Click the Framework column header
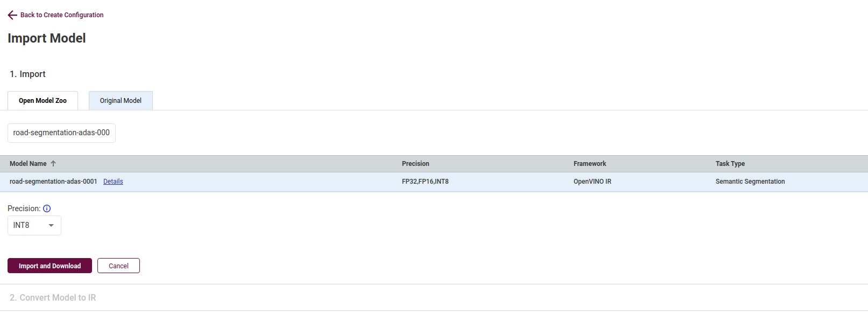The height and width of the screenshot is (313, 868). click(x=590, y=164)
